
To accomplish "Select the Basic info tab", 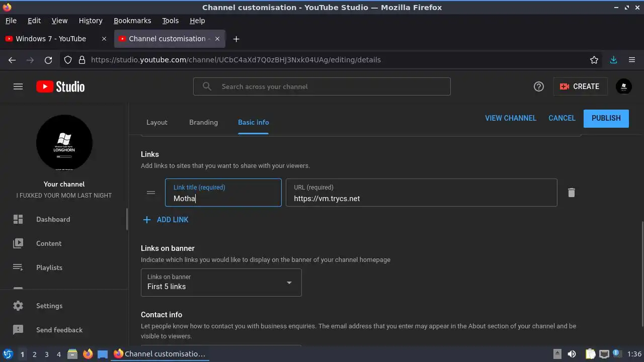I will (x=253, y=122).
